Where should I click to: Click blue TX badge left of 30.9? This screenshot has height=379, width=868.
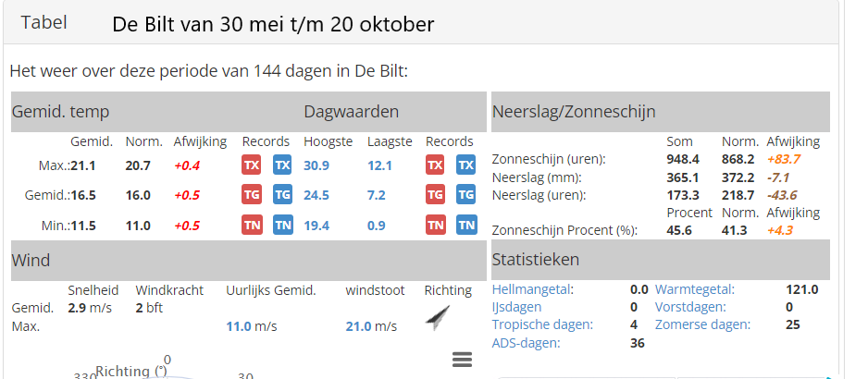click(282, 165)
